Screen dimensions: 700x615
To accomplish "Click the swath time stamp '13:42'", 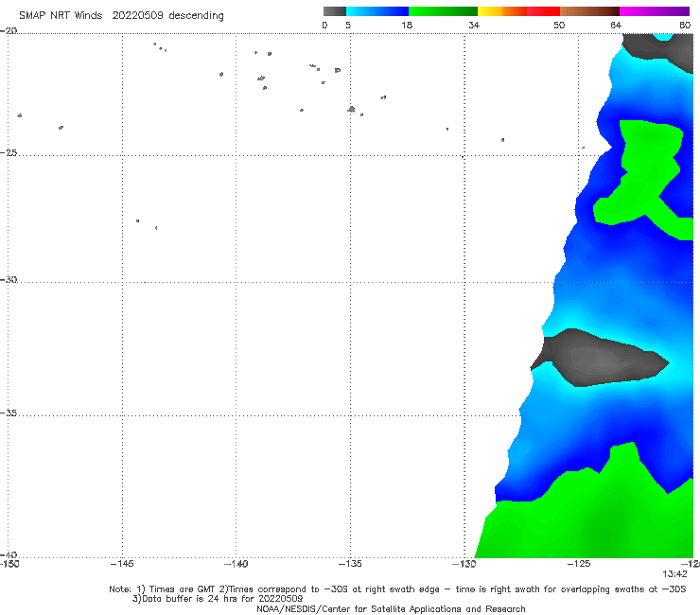I will coord(674,574).
